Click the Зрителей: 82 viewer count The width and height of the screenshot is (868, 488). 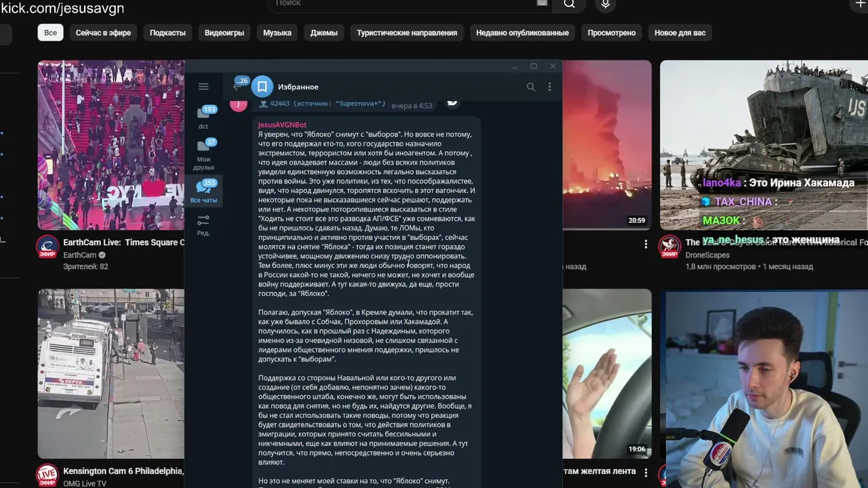click(x=85, y=267)
